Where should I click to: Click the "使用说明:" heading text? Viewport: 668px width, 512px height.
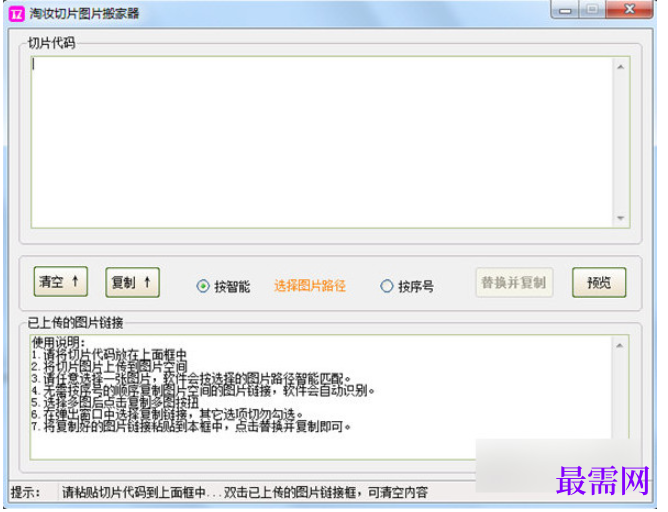pyautogui.click(x=59, y=342)
